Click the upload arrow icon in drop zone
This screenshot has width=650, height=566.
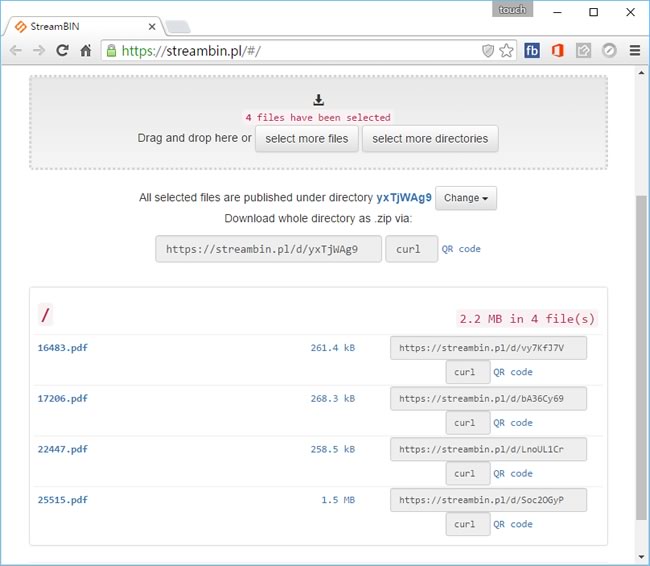point(319,99)
